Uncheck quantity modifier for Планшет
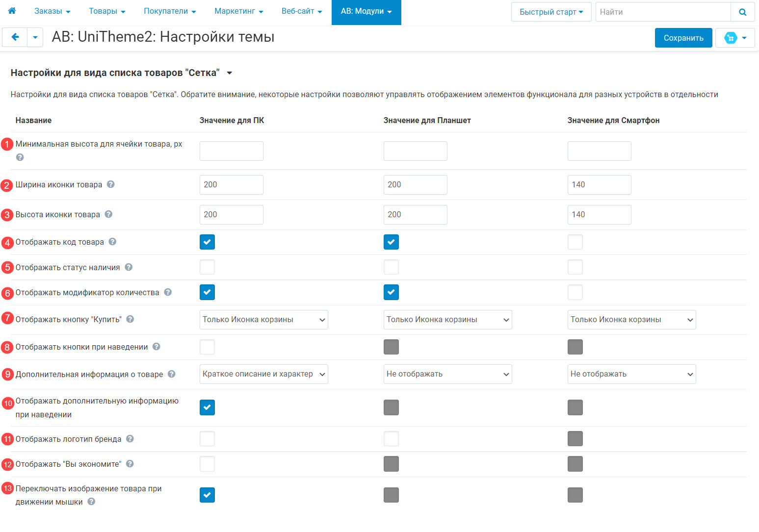 click(x=391, y=292)
